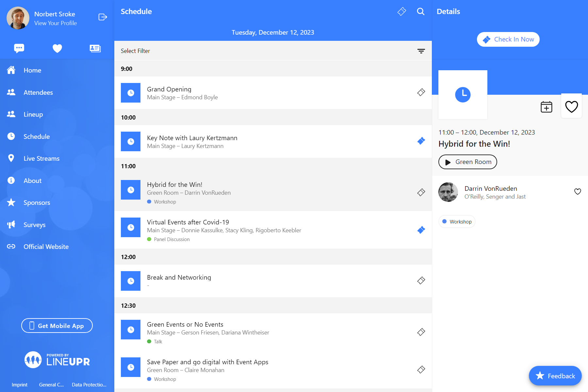Image resolution: width=588 pixels, height=392 pixels.
Task: Open the business card icon in sidebar
Action: click(95, 48)
